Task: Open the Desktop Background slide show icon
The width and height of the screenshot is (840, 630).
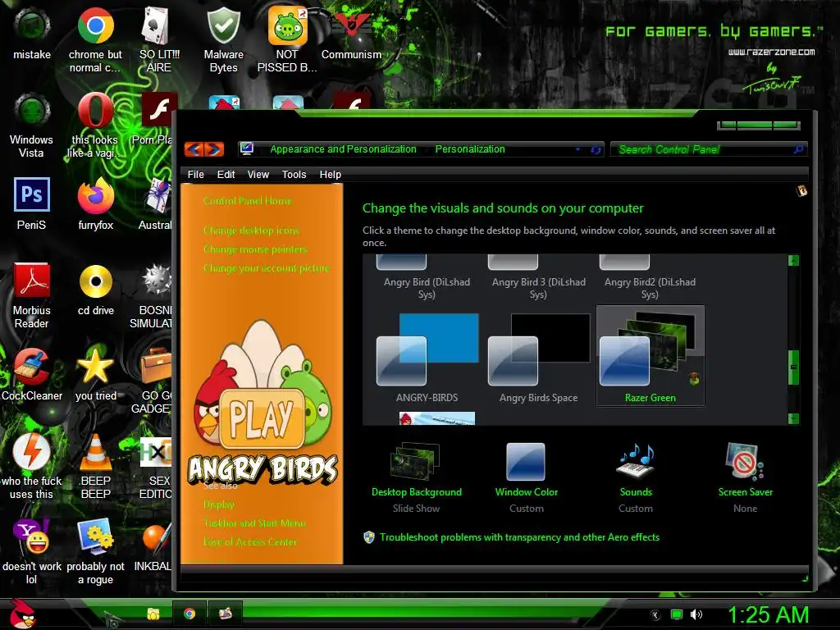Action: [415, 462]
